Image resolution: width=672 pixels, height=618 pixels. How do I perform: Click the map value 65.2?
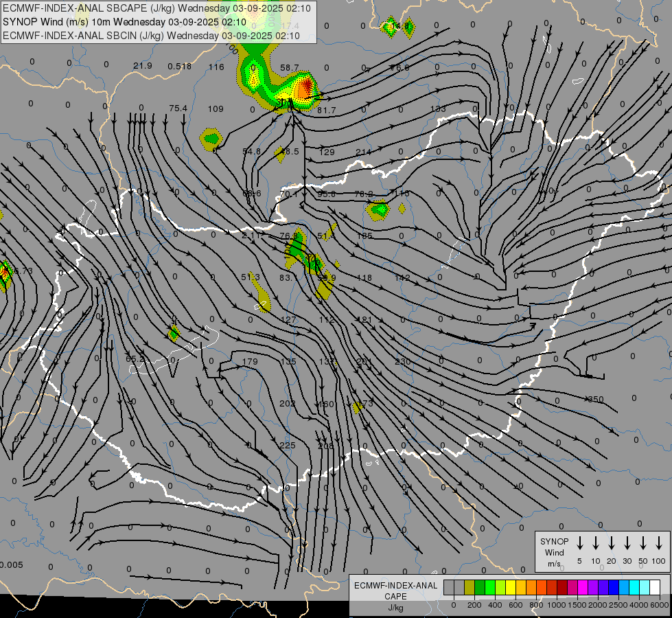pos(135,358)
